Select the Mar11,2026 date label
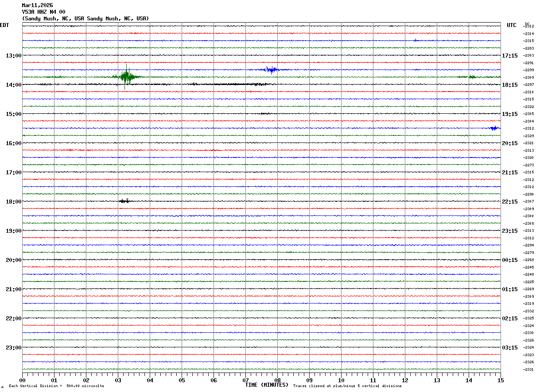This screenshot has height=392, width=536. click(37, 5)
